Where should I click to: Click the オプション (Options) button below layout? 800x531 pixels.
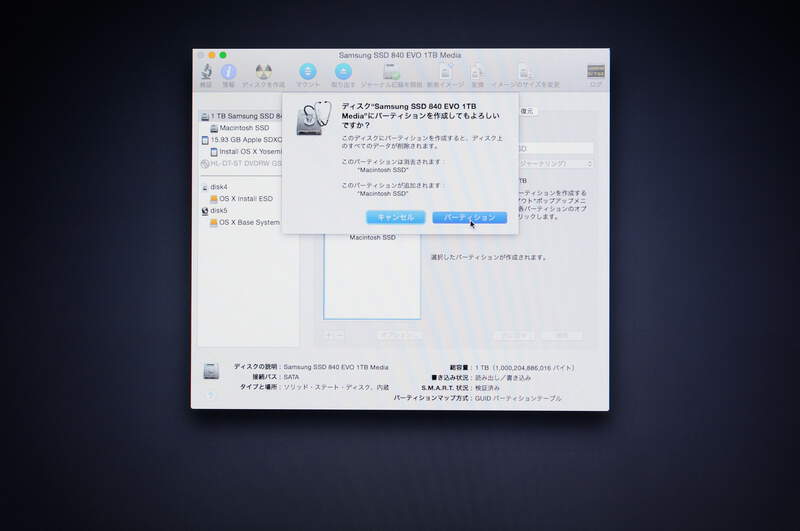pos(400,336)
